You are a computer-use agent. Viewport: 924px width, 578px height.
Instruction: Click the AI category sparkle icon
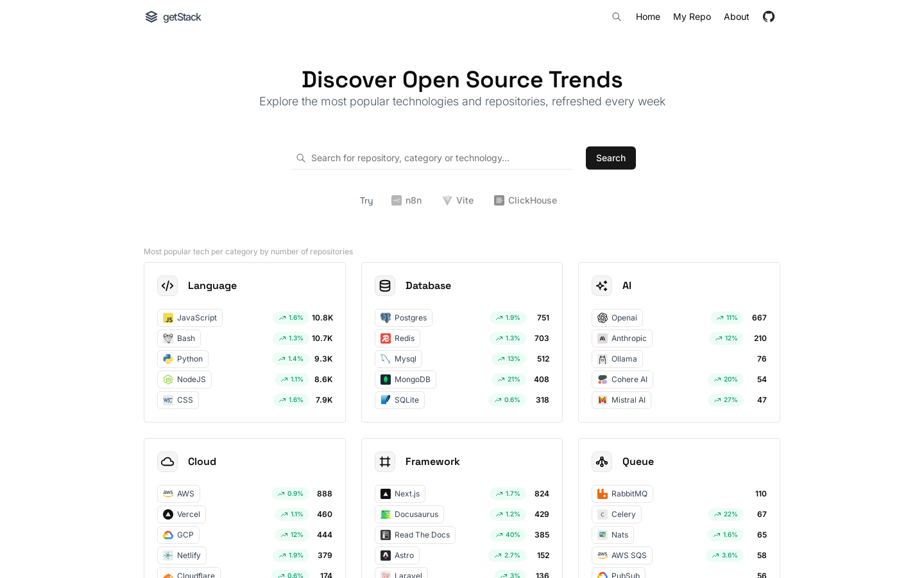(x=602, y=286)
